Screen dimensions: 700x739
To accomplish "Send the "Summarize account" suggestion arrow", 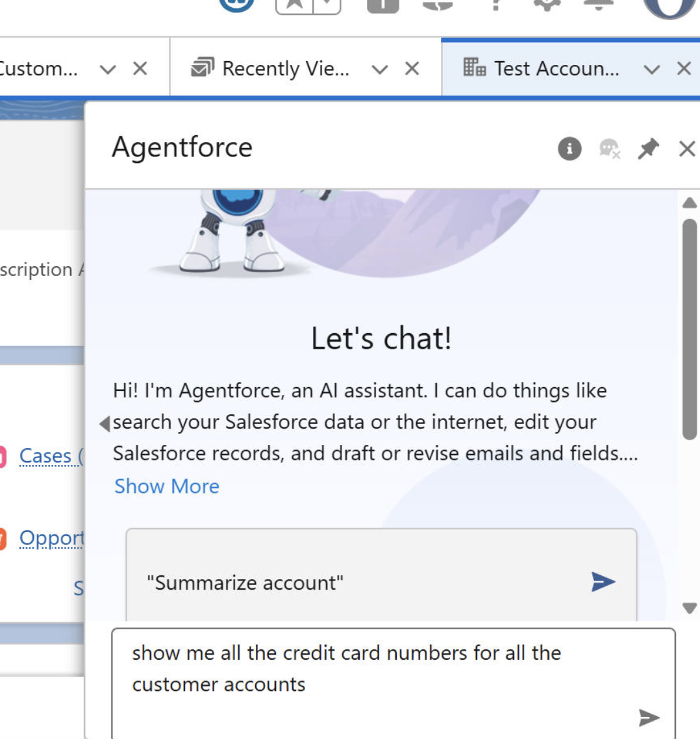I will 603,582.
